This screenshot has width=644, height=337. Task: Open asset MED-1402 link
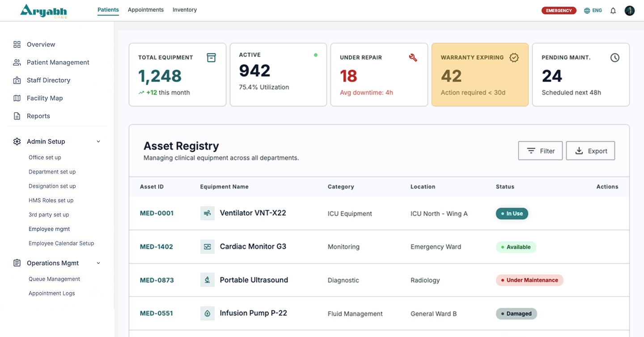pyautogui.click(x=157, y=247)
